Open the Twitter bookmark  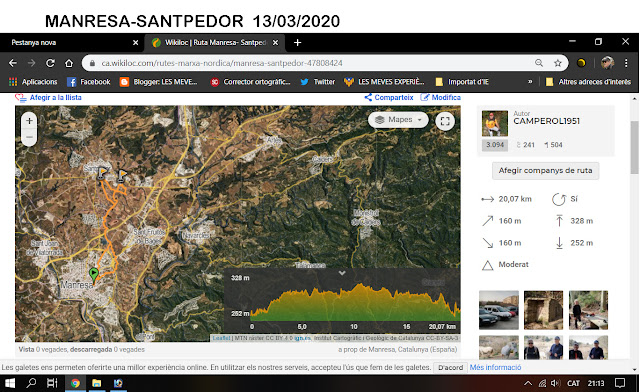click(x=318, y=82)
